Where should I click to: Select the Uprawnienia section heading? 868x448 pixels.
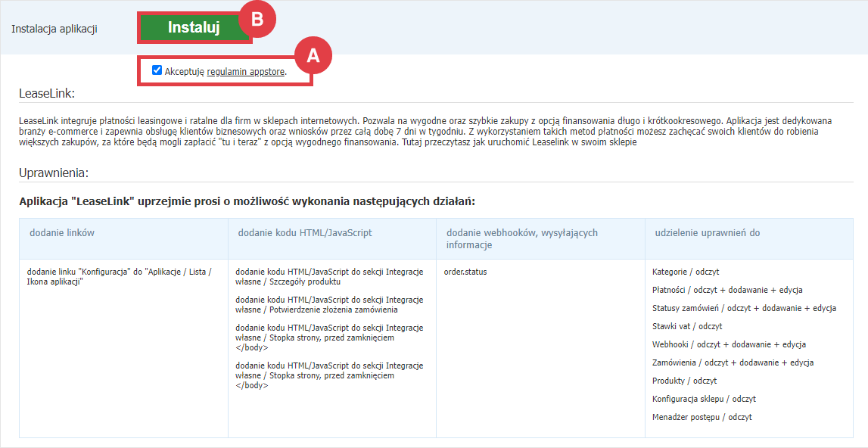click(54, 173)
